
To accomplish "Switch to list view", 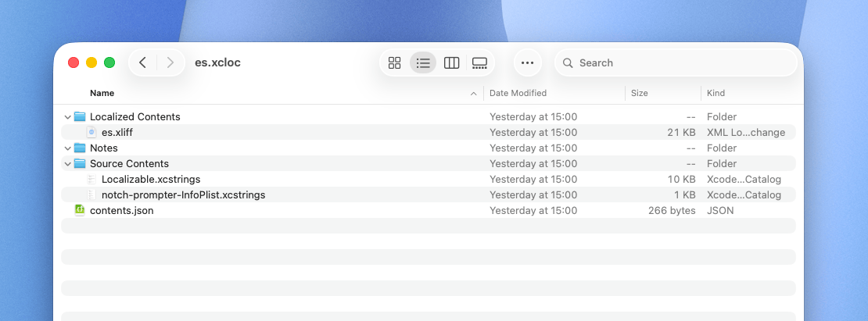I will [423, 62].
